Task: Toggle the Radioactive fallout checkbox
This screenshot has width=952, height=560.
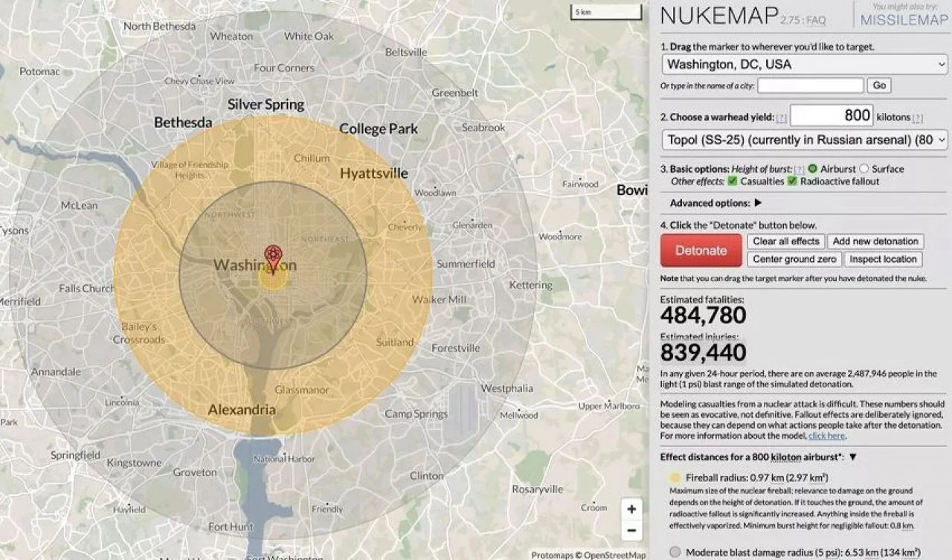Action: tap(792, 181)
